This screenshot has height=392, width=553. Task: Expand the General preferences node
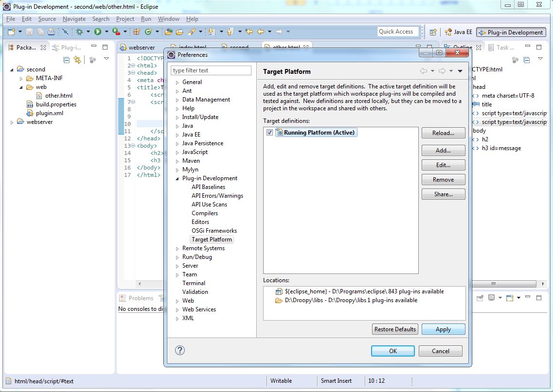pyautogui.click(x=177, y=83)
